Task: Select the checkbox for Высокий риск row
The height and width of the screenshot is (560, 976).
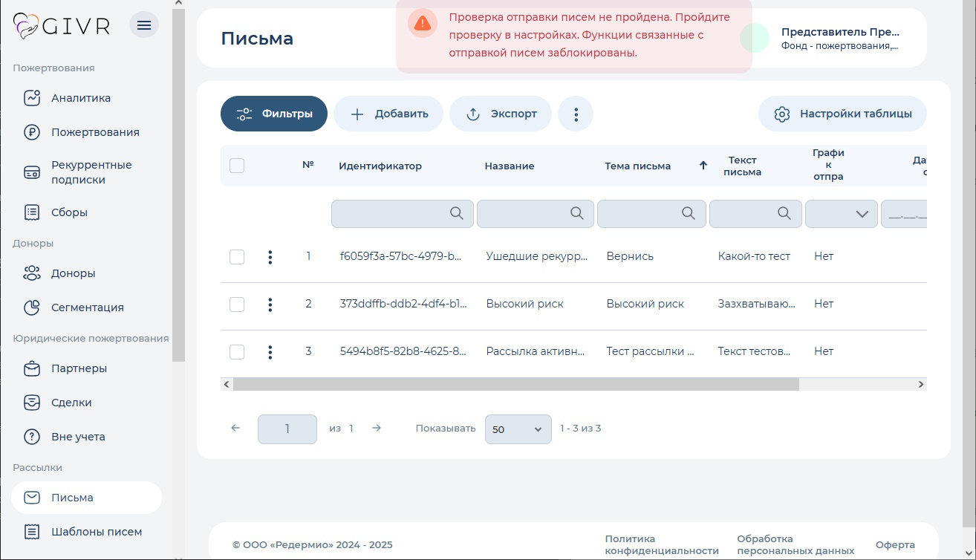Action: point(237,305)
